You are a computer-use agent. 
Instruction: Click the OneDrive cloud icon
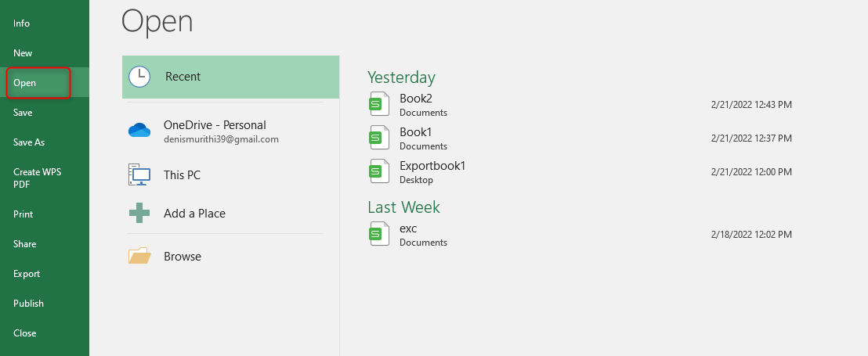[139, 131]
